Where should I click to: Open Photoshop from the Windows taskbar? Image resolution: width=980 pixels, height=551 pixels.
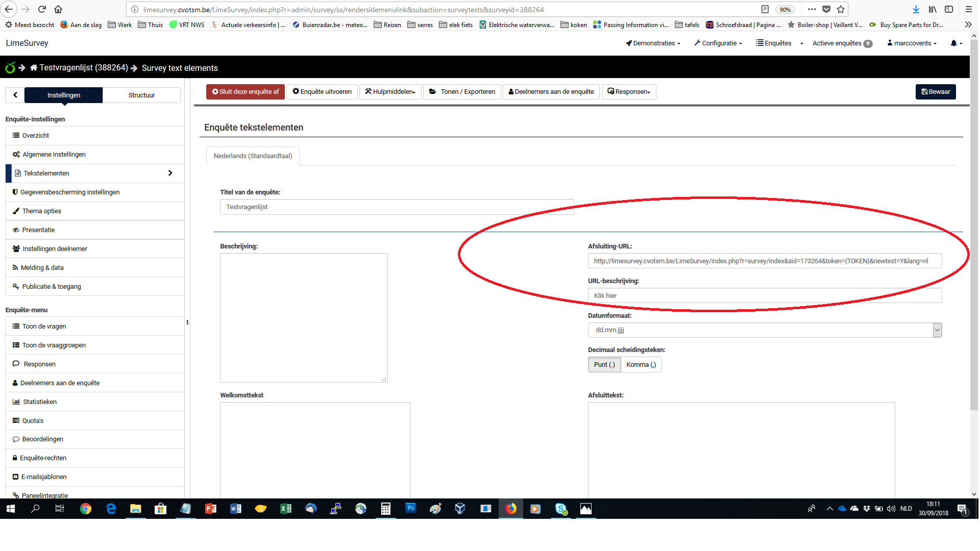pyautogui.click(x=410, y=509)
